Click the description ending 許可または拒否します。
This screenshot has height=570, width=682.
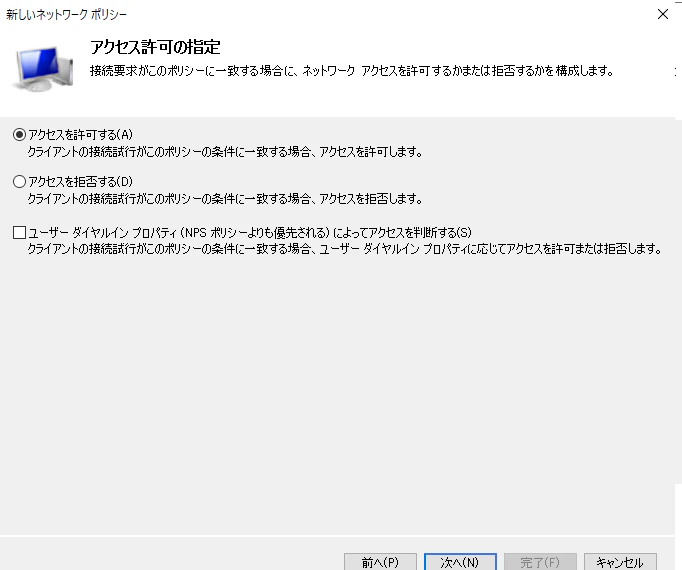click(x=345, y=249)
